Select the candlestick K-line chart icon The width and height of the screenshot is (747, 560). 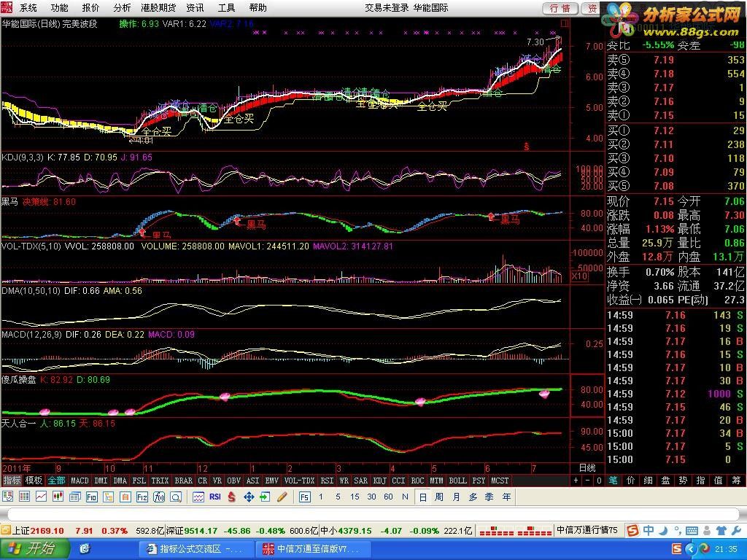point(58,497)
